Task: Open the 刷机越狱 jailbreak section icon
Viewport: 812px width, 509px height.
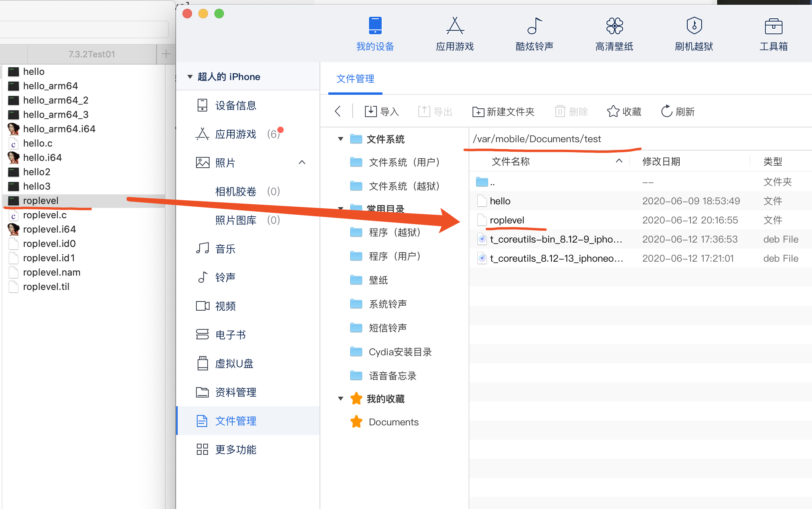Action: (694, 25)
